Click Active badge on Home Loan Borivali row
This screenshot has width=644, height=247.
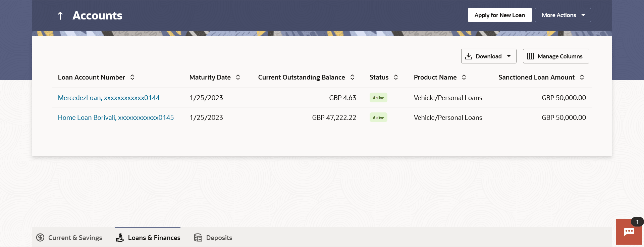pos(378,117)
